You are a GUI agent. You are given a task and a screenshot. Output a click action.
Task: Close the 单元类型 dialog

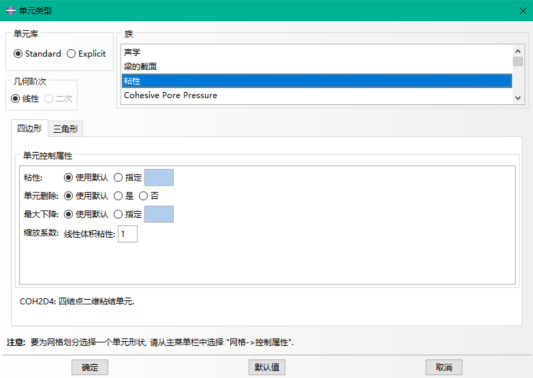523,11
